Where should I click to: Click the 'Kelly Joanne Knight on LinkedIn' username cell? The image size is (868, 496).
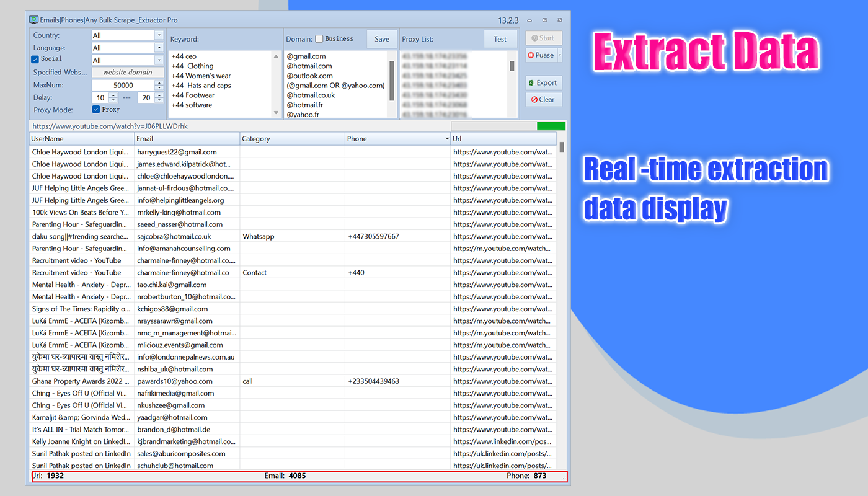point(82,441)
